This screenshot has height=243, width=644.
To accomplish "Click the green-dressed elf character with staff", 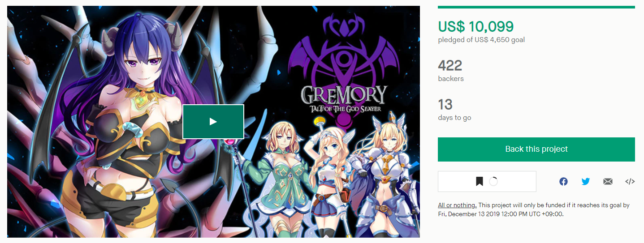I will click(x=282, y=179).
